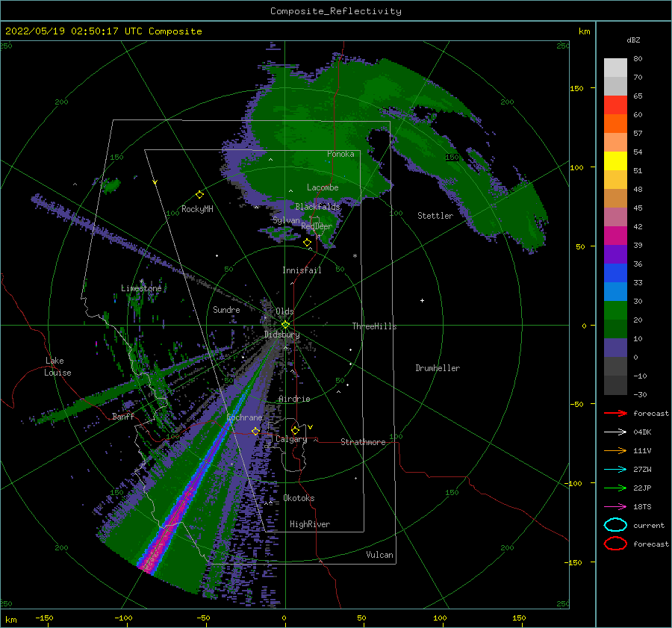Click the Cochrane city label
The height and width of the screenshot is (628, 672).
tap(244, 417)
